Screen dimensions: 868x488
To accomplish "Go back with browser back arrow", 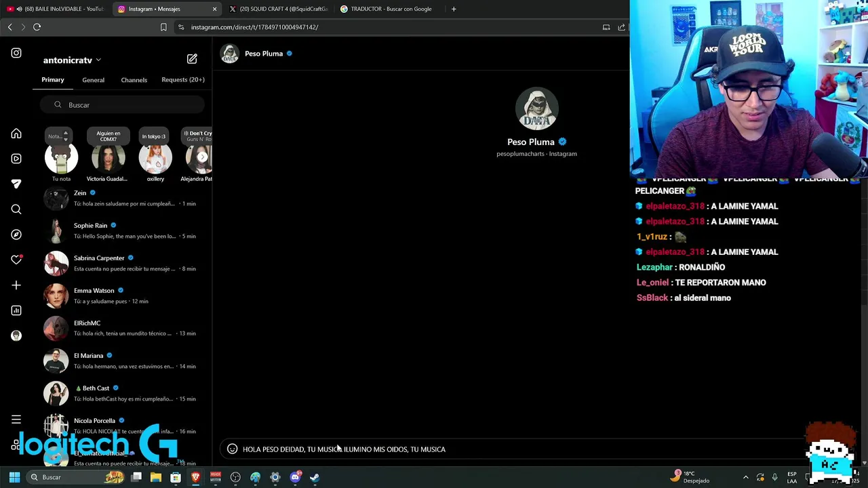I will coord(9,27).
